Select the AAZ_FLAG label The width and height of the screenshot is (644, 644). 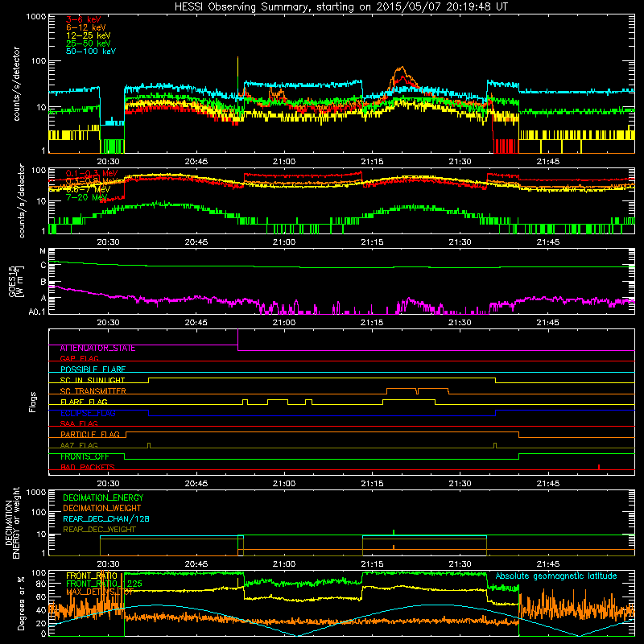coord(79,445)
